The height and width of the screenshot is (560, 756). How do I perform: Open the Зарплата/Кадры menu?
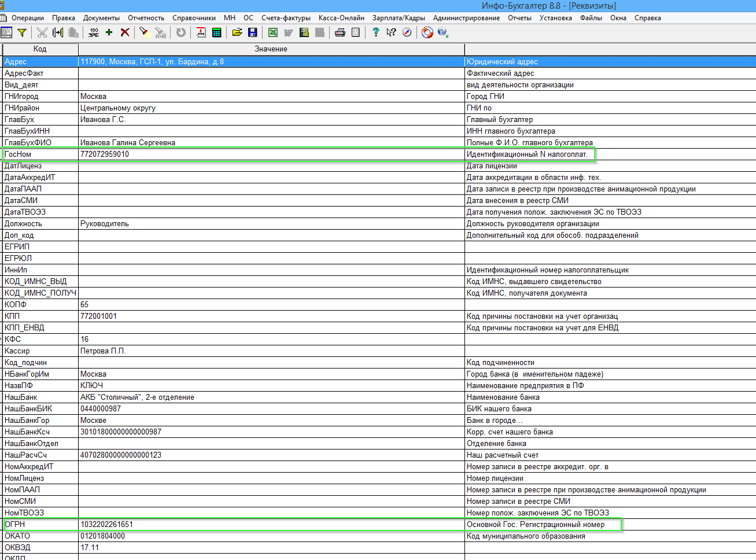coord(399,18)
